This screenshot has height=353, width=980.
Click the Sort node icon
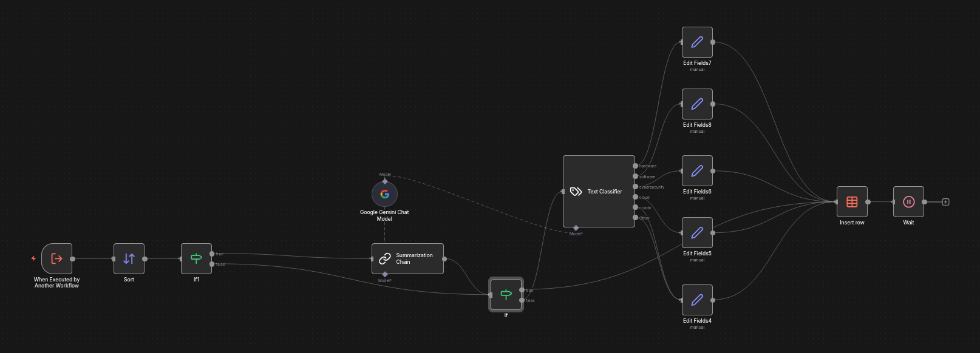[129, 258]
